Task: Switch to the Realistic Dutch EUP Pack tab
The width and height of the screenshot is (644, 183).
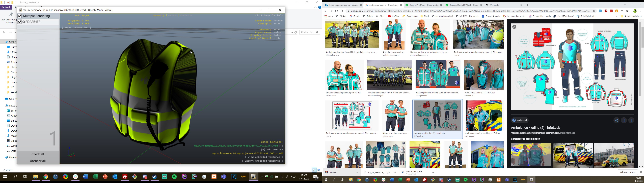Action: coord(463,5)
